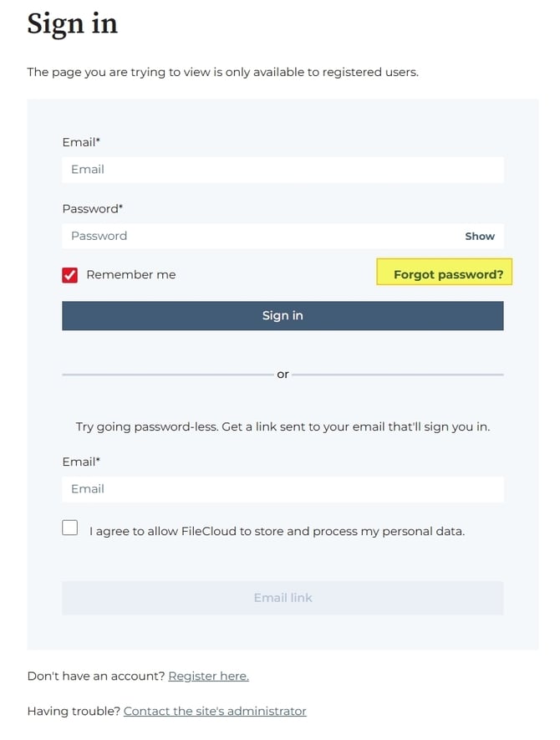Show the password characters
Image resolution: width=560 pixels, height=740 pixels.
coord(480,237)
